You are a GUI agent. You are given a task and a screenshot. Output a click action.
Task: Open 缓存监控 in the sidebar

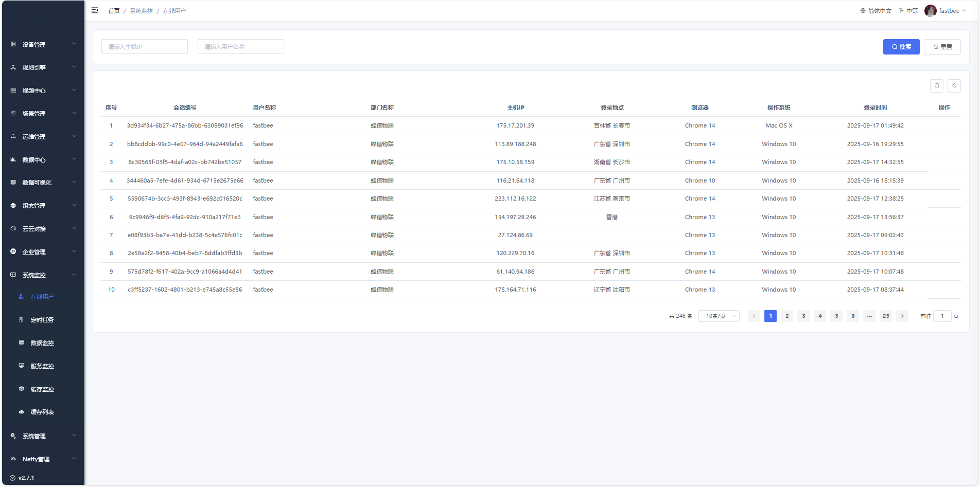click(x=42, y=389)
